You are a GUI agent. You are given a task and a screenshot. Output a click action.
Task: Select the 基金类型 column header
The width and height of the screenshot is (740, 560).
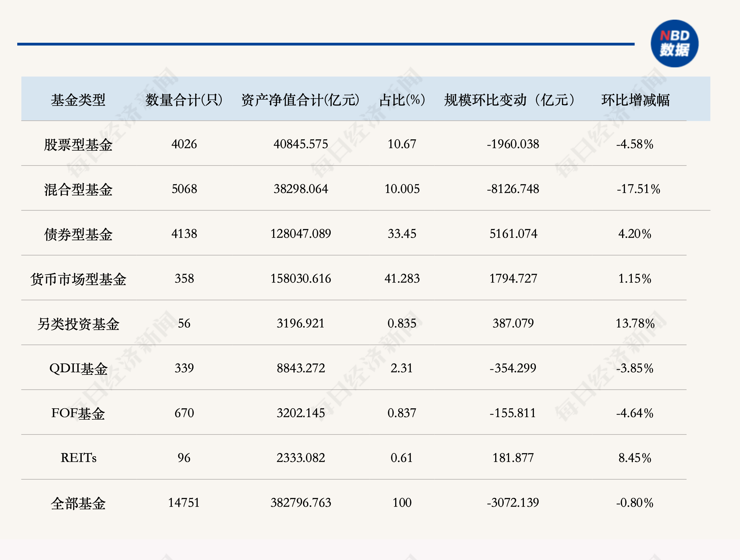point(78,100)
